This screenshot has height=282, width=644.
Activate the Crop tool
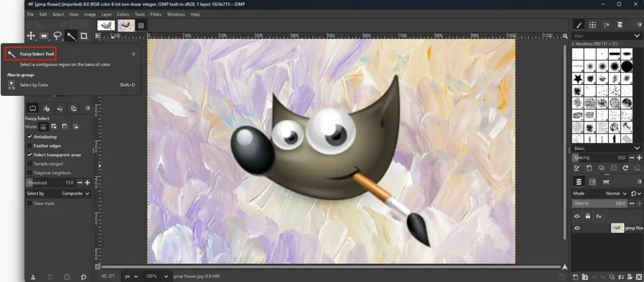pos(84,36)
